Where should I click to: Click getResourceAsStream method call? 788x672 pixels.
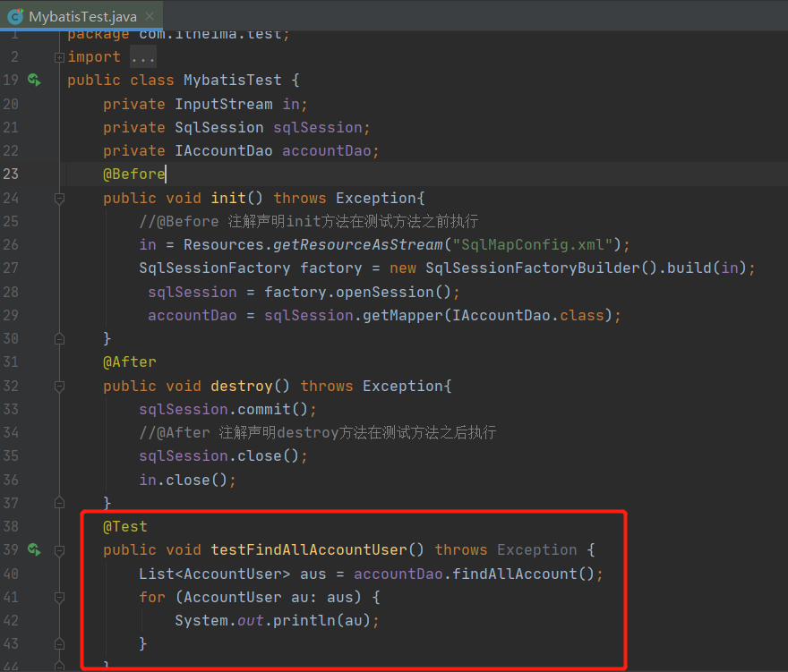tap(358, 244)
